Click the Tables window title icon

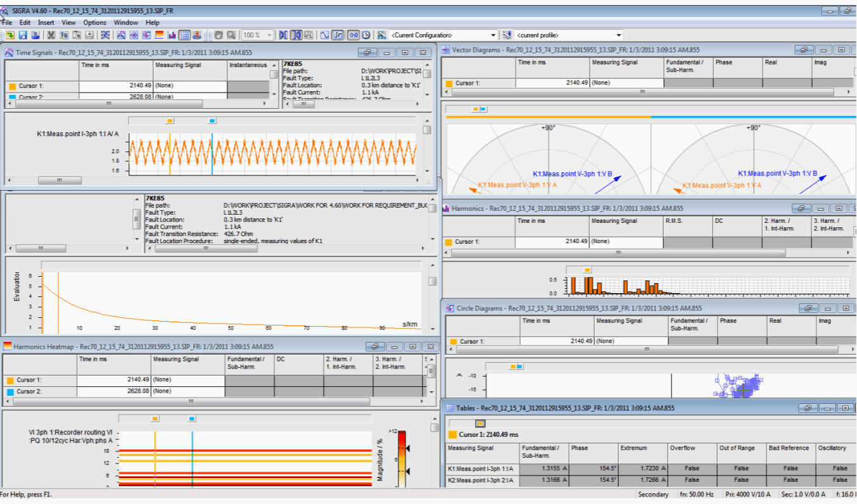coord(450,408)
